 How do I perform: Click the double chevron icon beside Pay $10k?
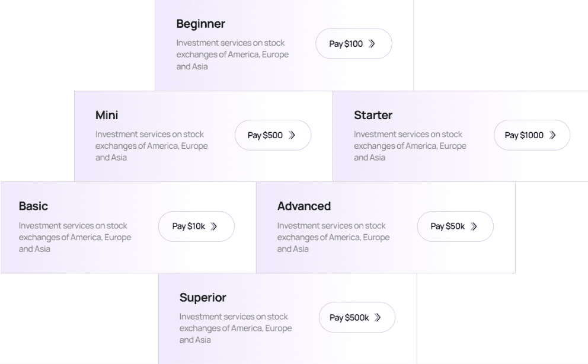pyautogui.click(x=214, y=226)
